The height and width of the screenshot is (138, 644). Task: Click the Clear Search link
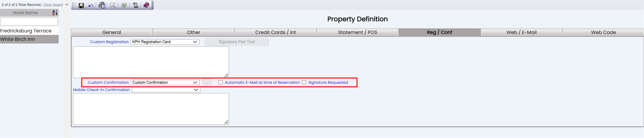(x=53, y=5)
